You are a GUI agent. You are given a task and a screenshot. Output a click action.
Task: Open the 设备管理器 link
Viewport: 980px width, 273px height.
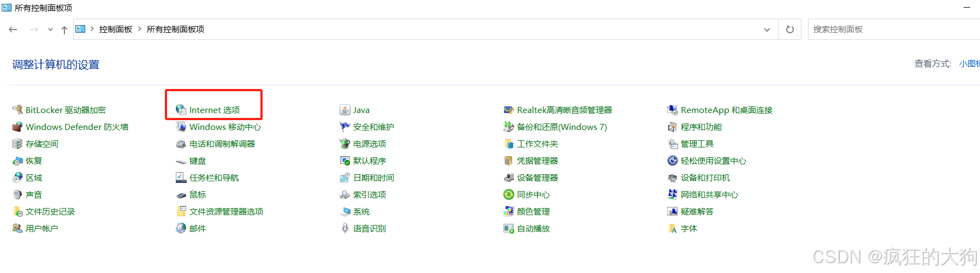coord(537,177)
